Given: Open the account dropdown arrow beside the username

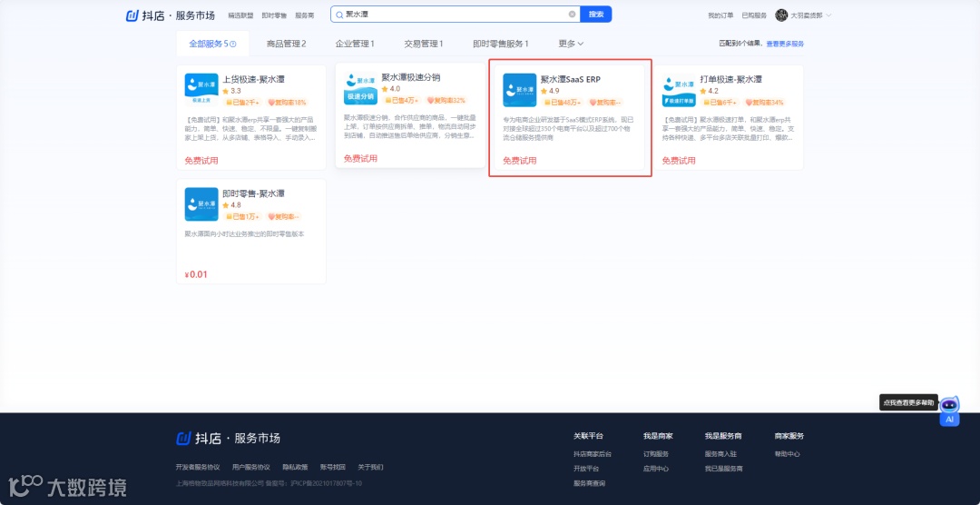Looking at the screenshot, I should (828, 15).
